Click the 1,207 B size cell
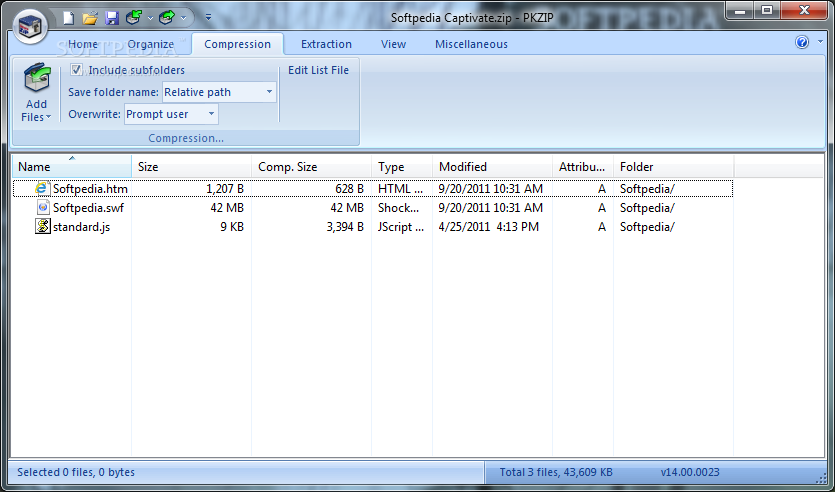This screenshot has width=835, height=492. (x=225, y=189)
